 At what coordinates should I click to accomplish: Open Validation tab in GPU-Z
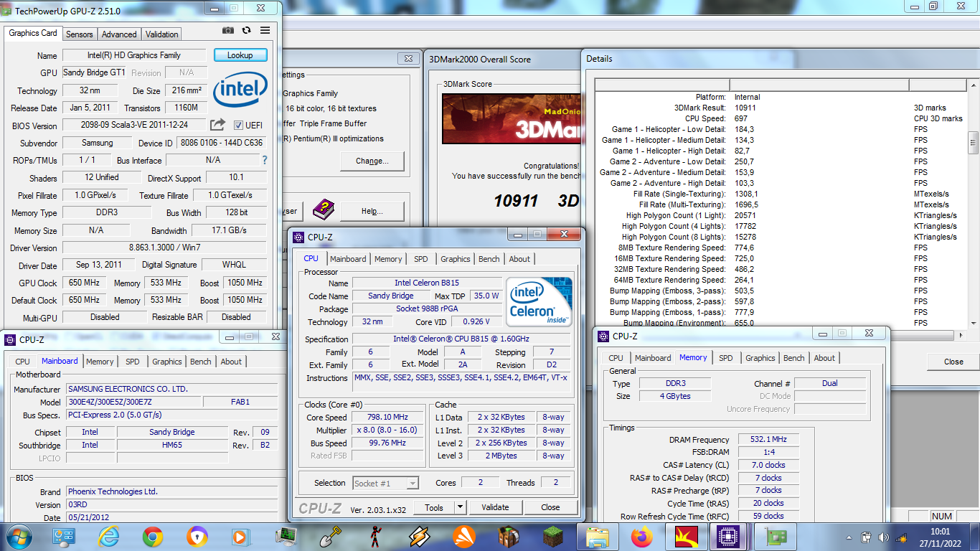(x=161, y=34)
